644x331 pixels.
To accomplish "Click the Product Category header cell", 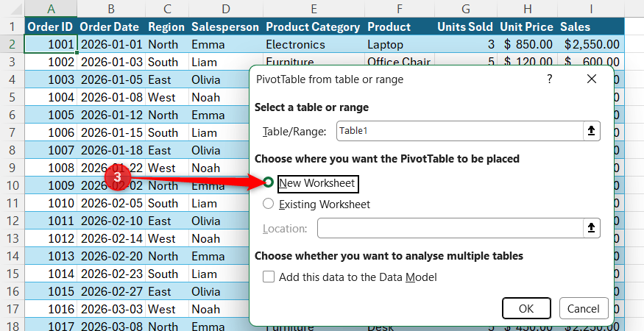I will pyautogui.click(x=314, y=26).
